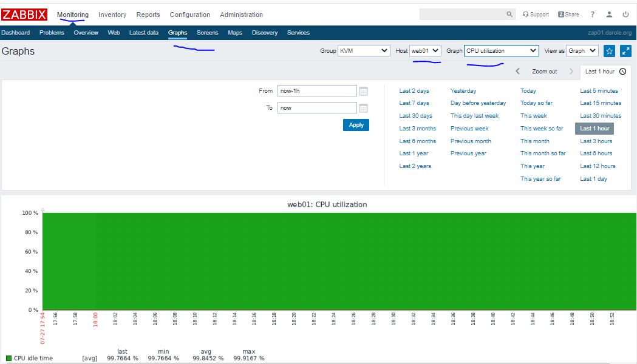Open the Reports menu

pyautogui.click(x=148, y=15)
